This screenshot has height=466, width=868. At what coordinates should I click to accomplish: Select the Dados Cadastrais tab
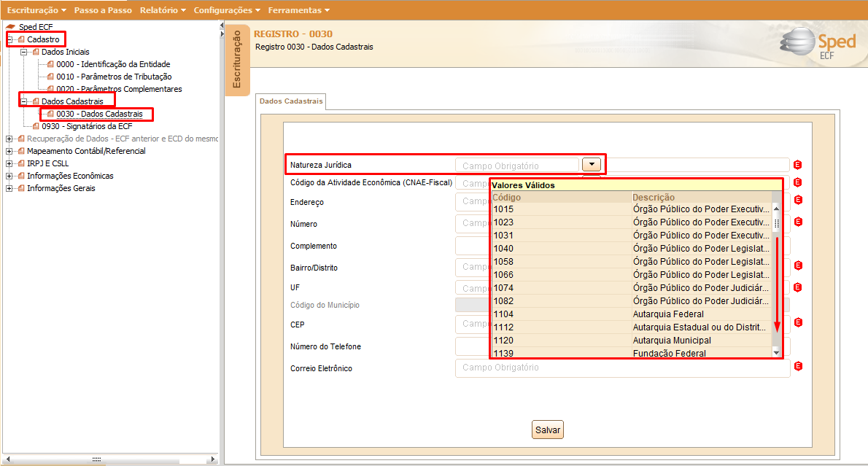291,101
